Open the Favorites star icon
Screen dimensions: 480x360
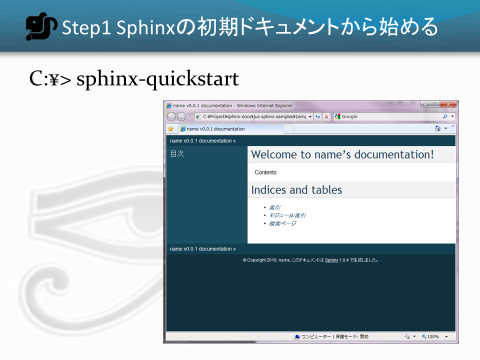[x=171, y=129]
